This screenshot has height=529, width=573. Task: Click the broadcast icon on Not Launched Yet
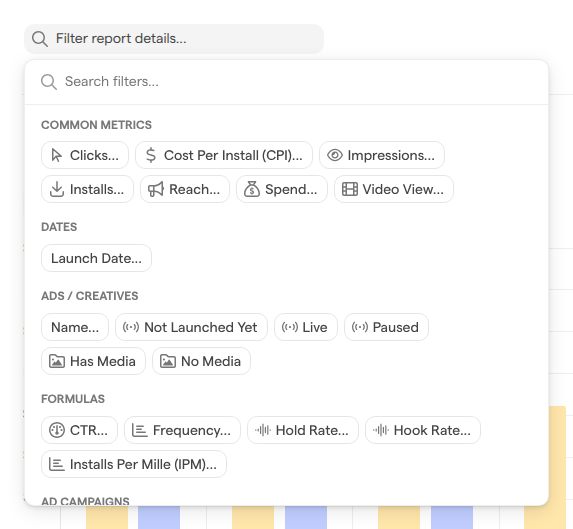pyautogui.click(x=131, y=327)
